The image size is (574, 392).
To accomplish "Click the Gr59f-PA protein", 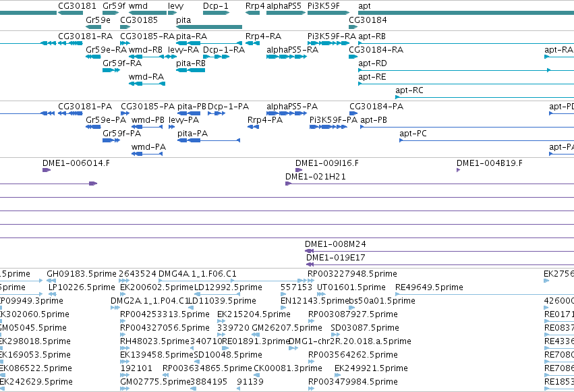I will point(111,140).
